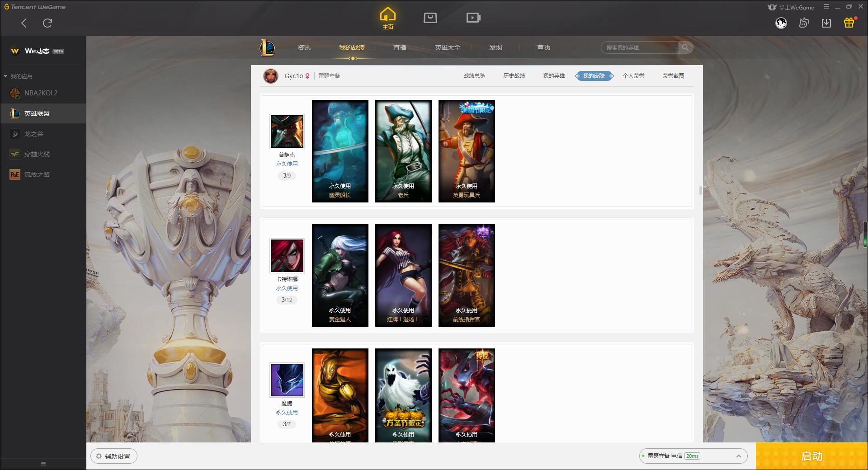The height and width of the screenshot is (470, 868).
Task: Click the League of Legends logo icon
Action: point(267,47)
